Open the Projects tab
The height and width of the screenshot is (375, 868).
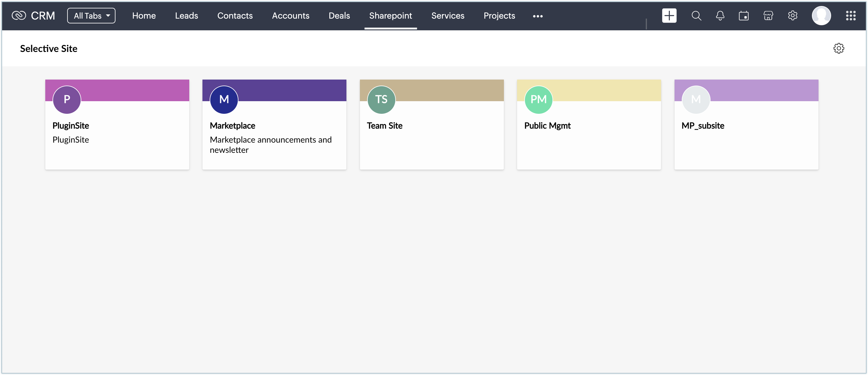coord(499,16)
